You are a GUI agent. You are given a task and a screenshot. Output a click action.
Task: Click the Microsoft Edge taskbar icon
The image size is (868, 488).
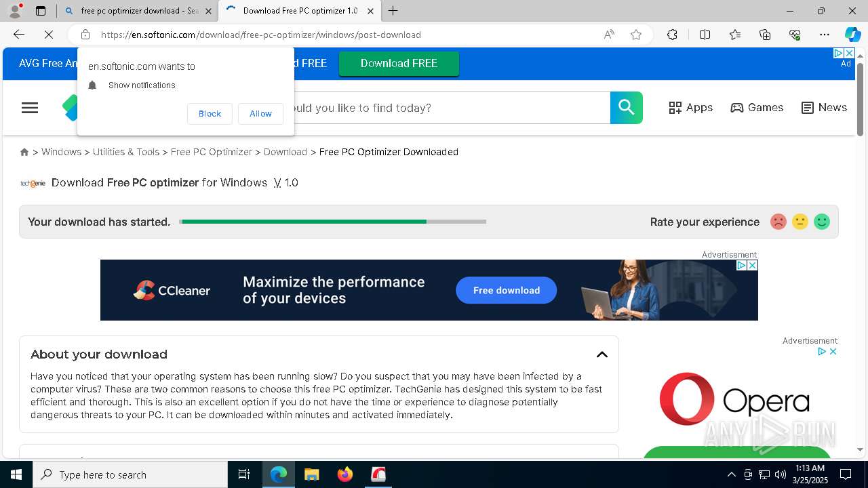(x=279, y=474)
